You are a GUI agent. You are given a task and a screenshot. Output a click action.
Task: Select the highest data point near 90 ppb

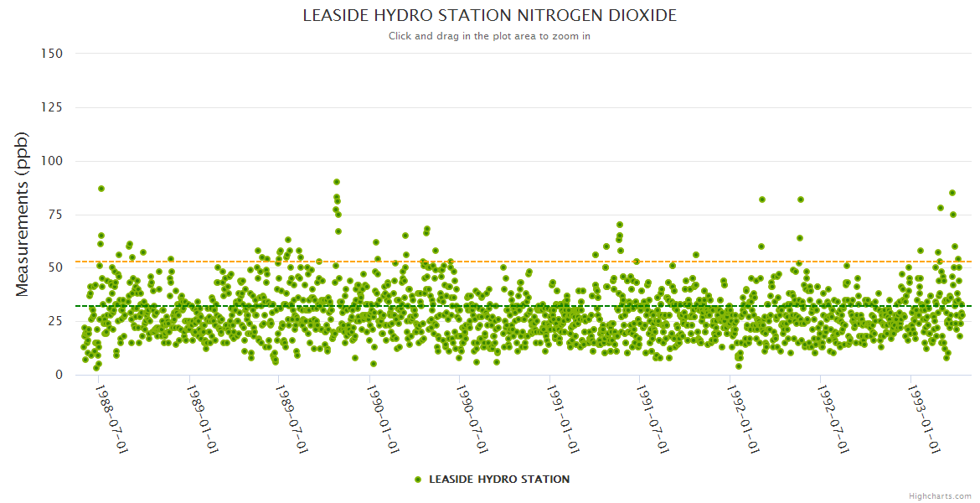(337, 182)
